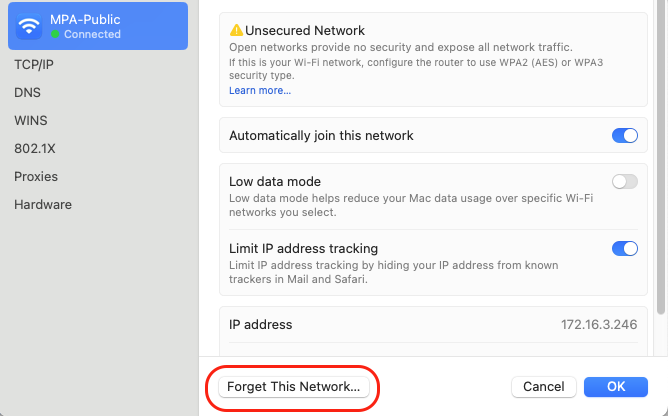
Task: Click the yellow warning triangle icon
Action: point(236,31)
